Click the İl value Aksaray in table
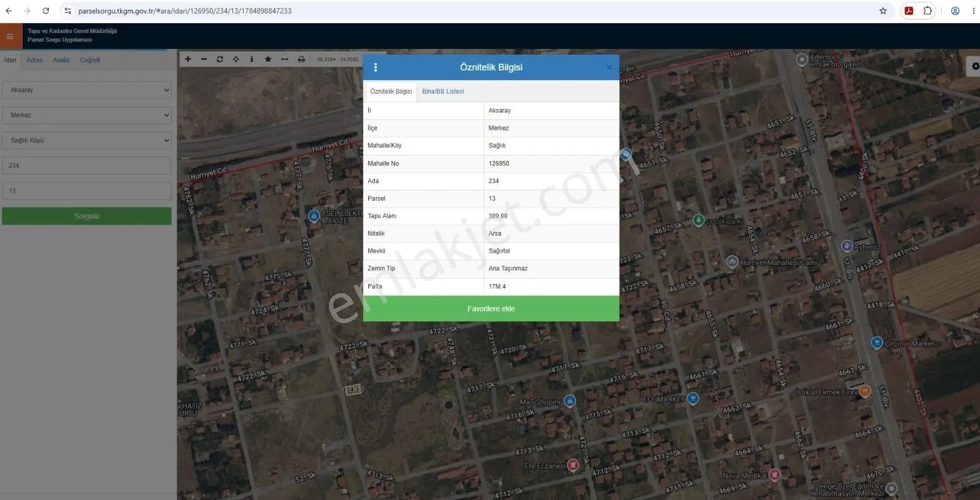 coord(500,111)
